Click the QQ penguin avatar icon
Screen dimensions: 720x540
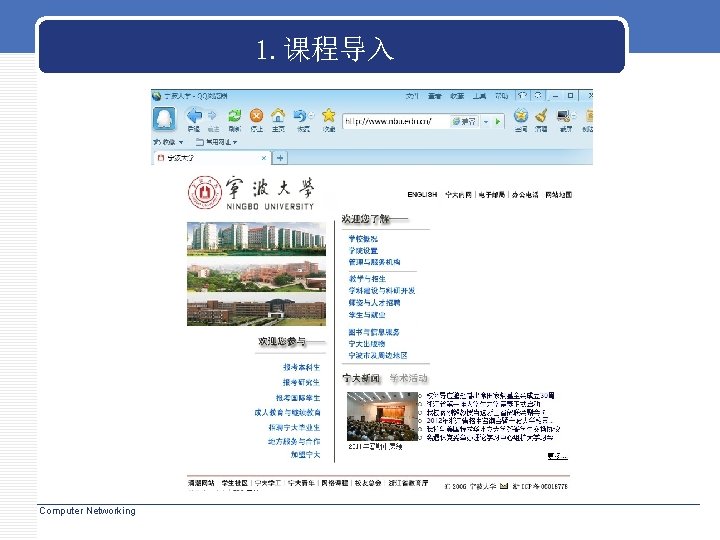(x=164, y=119)
